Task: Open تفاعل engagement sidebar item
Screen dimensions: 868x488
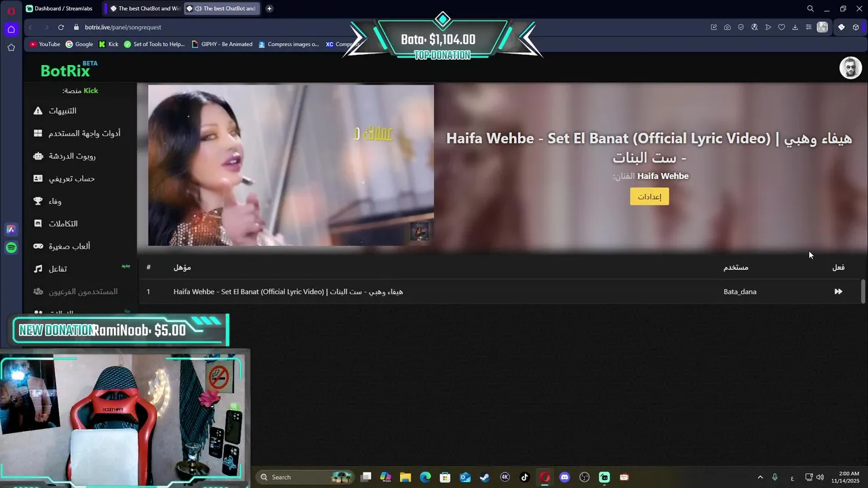Action: coord(58,269)
